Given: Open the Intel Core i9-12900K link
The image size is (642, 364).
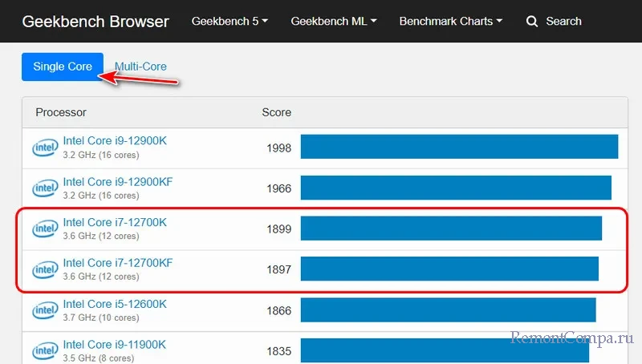Looking at the screenshot, I should pyautogui.click(x=115, y=141).
